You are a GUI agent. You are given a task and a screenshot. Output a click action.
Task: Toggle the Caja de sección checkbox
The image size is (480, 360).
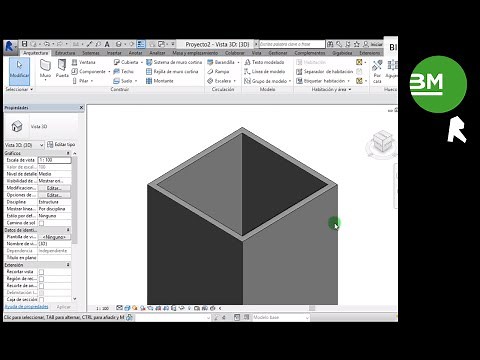pyautogui.click(x=41, y=300)
